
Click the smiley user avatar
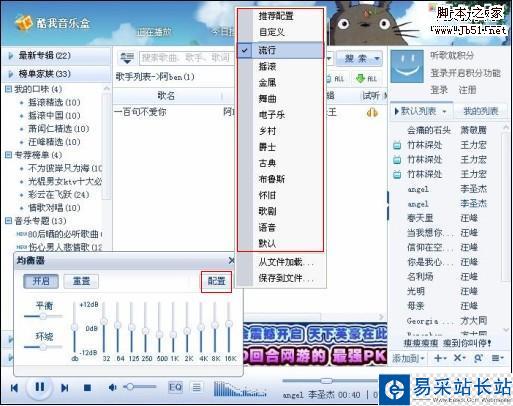click(407, 66)
